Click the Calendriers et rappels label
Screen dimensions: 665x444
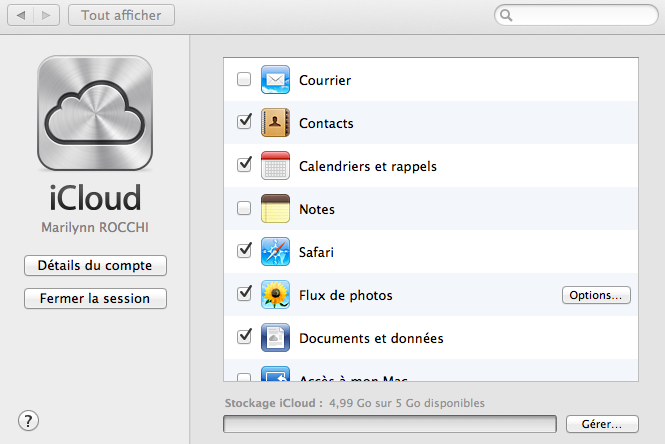click(368, 166)
